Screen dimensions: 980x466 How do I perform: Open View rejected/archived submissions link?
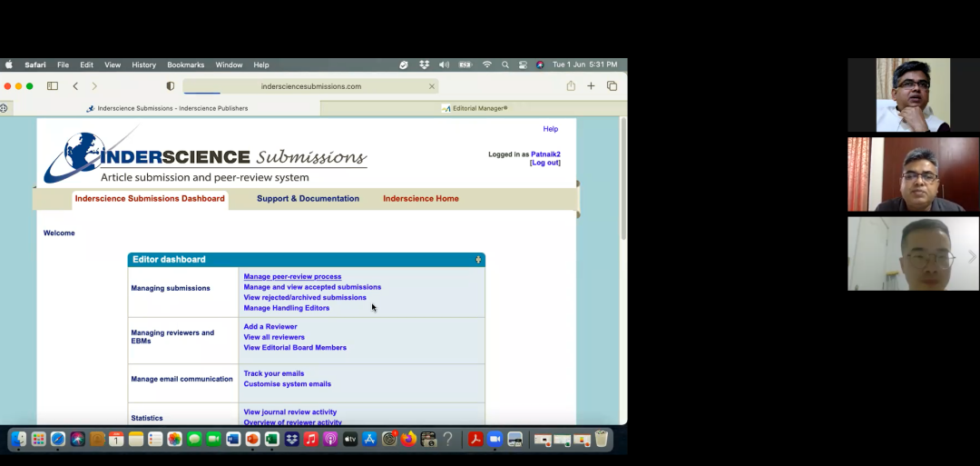tap(305, 298)
